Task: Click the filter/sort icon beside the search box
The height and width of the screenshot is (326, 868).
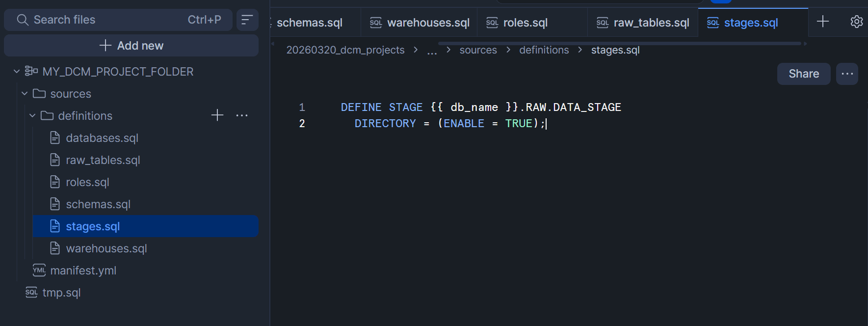Action: coord(247,20)
